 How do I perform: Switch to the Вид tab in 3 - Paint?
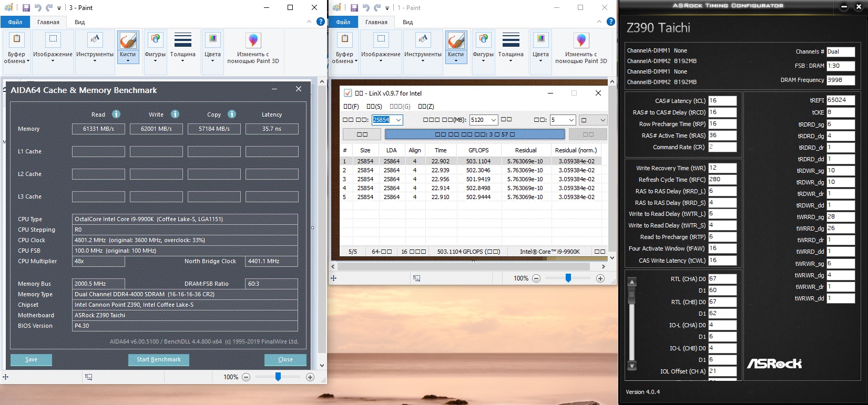[79, 22]
